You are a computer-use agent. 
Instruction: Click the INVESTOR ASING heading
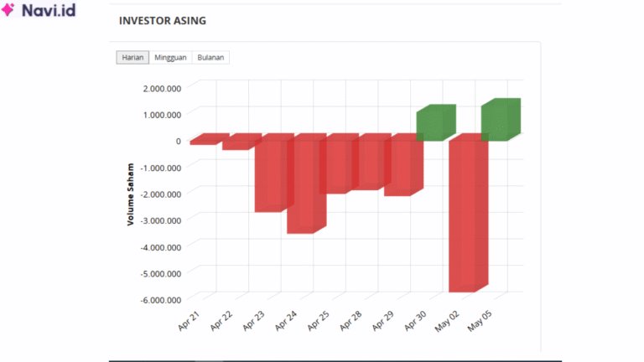(163, 20)
